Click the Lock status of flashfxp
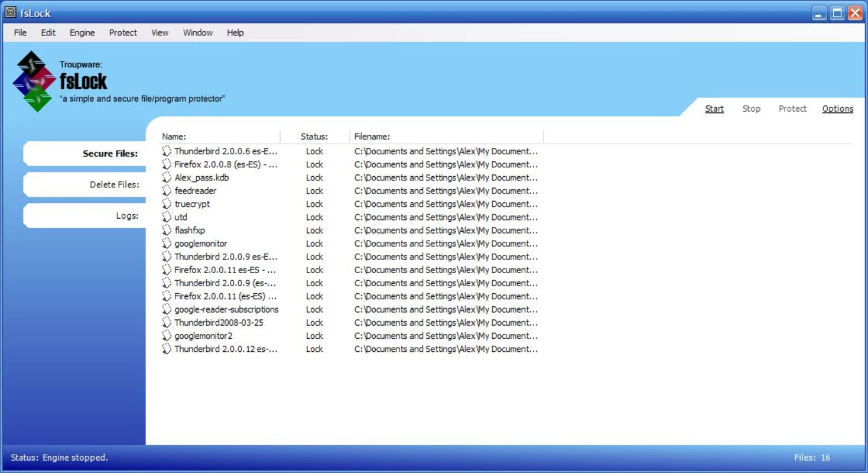The width and height of the screenshot is (868, 473). tap(314, 231)
